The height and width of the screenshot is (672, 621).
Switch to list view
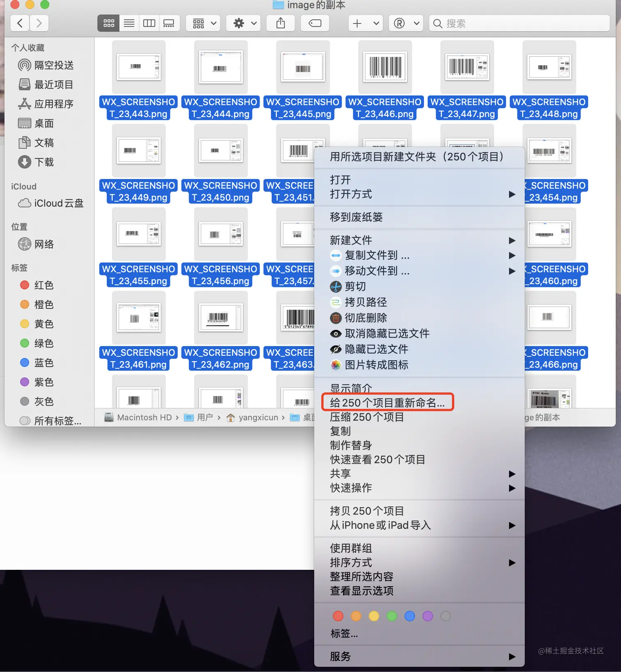tap(129, 23)
